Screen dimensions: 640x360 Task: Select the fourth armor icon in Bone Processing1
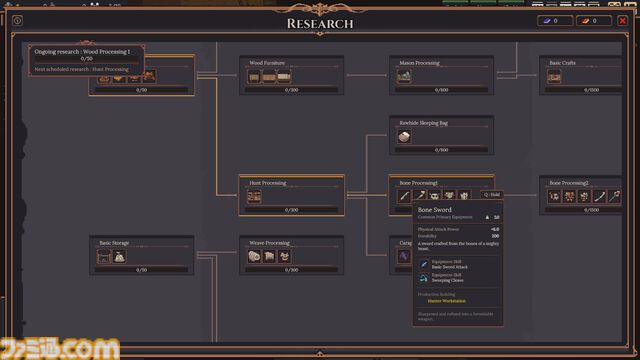[449, 196]
